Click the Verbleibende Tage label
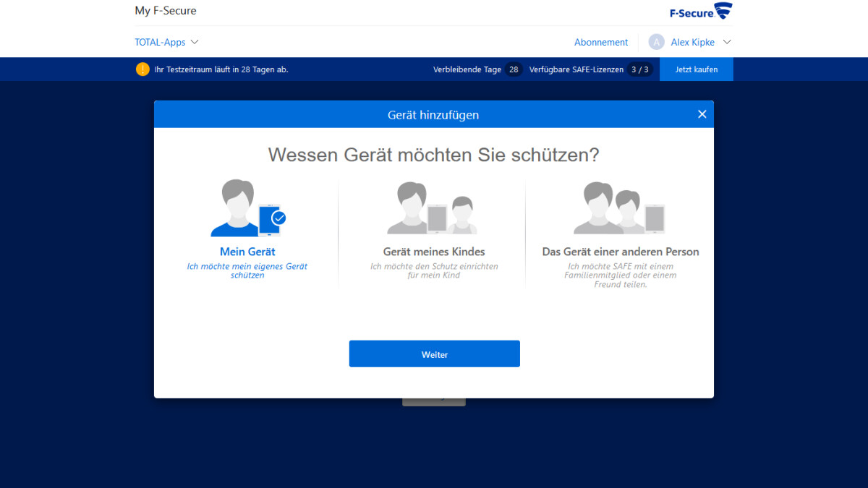The height and width of the screenshot is (488, 868). (467, 69)
